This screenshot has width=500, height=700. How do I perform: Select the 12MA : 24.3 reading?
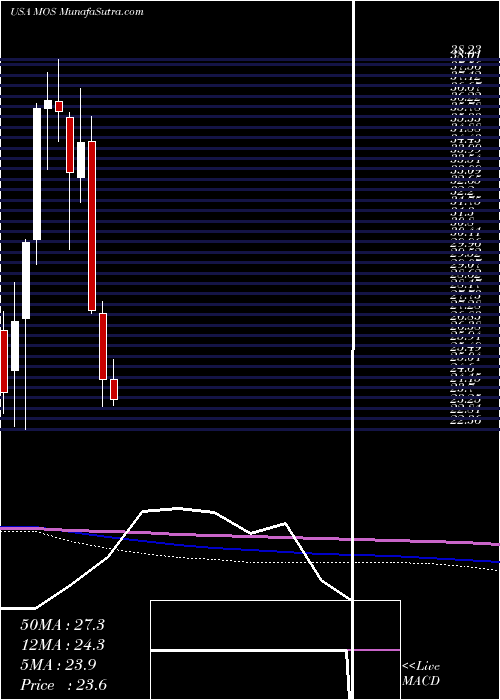click(x=62, y=645)
